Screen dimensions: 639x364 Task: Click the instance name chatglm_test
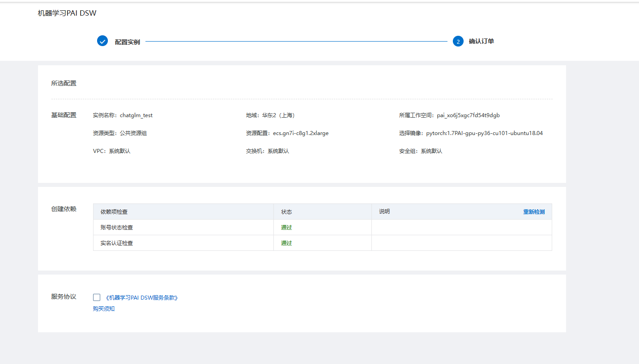coord(136,115)
